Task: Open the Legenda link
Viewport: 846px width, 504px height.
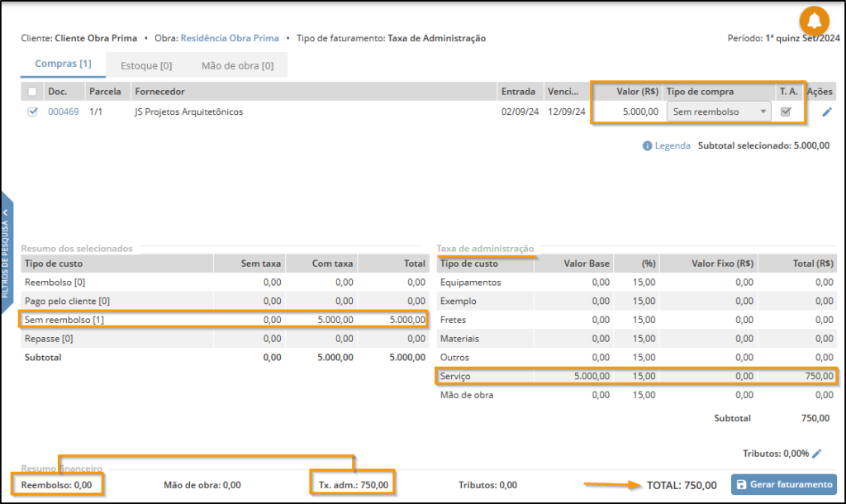Action: click(x=673, y=145)
